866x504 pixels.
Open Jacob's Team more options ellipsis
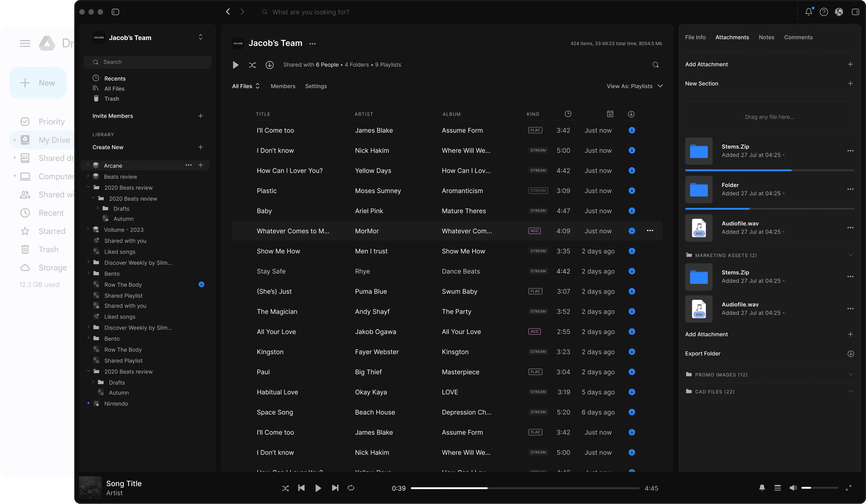(x=312, y=44)
